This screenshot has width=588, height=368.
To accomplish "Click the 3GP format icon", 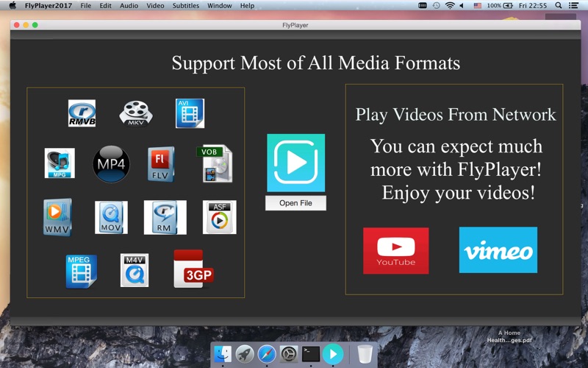I will click(x=193, y=269).
